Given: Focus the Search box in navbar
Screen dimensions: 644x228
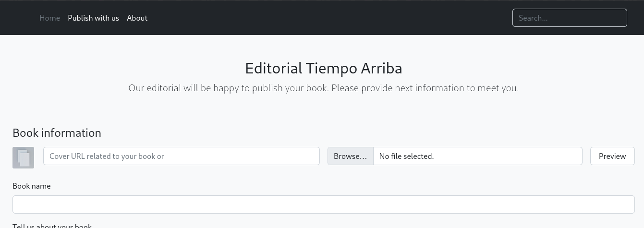Looking at the screenshot, I should pyautogui.click(x=569, y=18).
